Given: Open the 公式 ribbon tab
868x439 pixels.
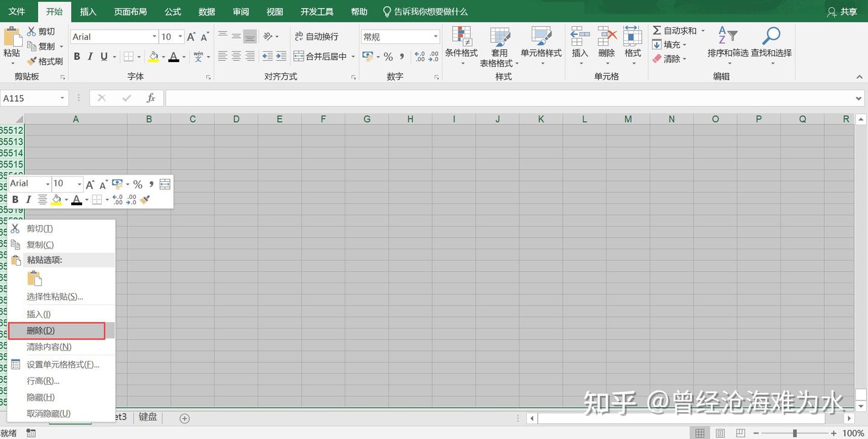Looking at the screenshot, I should click(172, 11).
